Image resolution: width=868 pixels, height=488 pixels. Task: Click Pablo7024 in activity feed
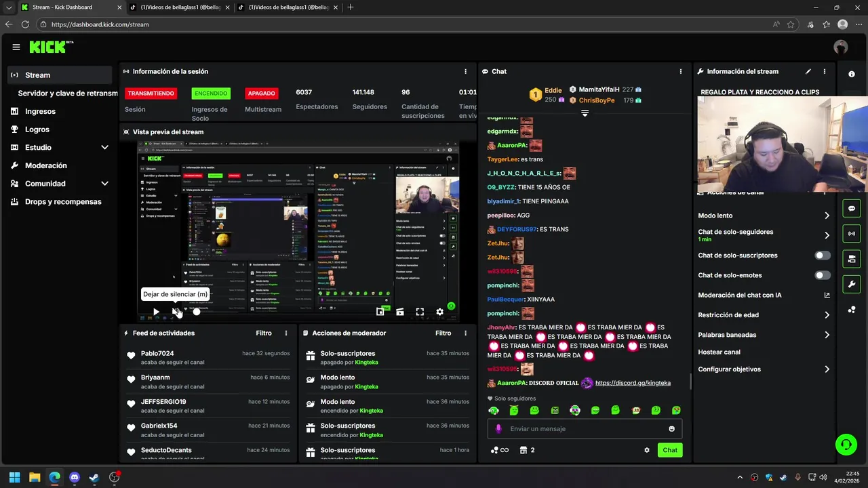(x=157, y=353)
